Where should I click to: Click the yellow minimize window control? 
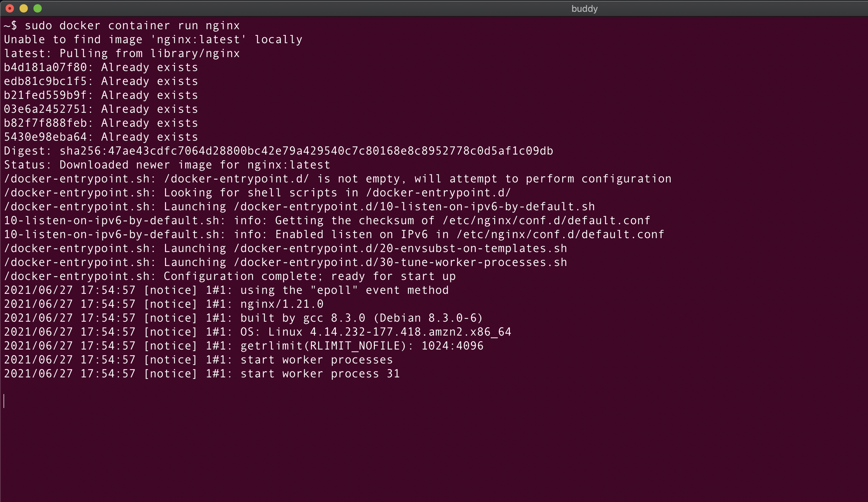click(23, 8)
